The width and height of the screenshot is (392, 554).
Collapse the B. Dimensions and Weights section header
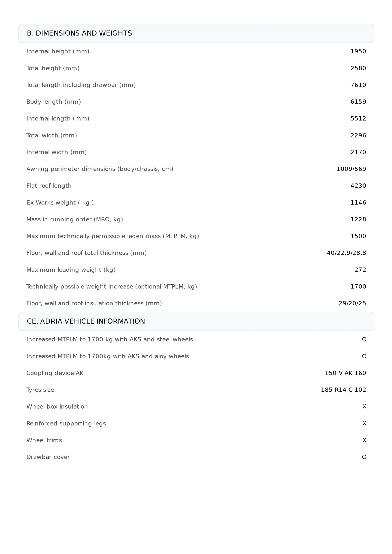click(196, 33)
